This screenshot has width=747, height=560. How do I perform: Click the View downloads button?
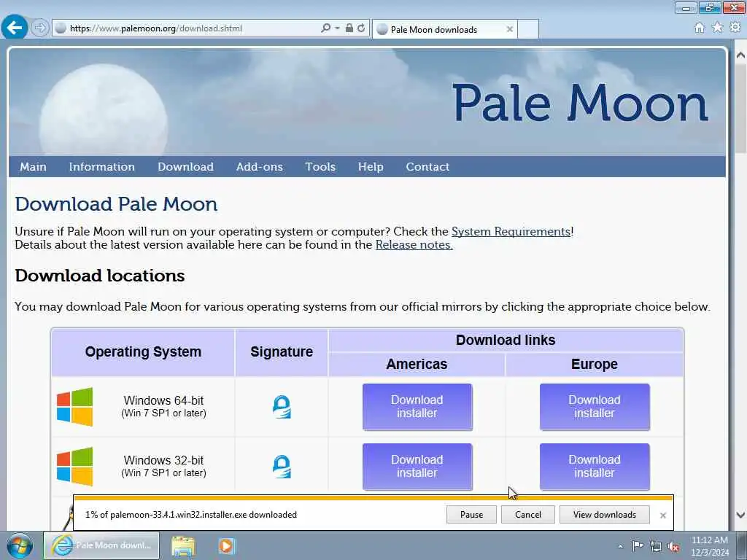point(605,515)
